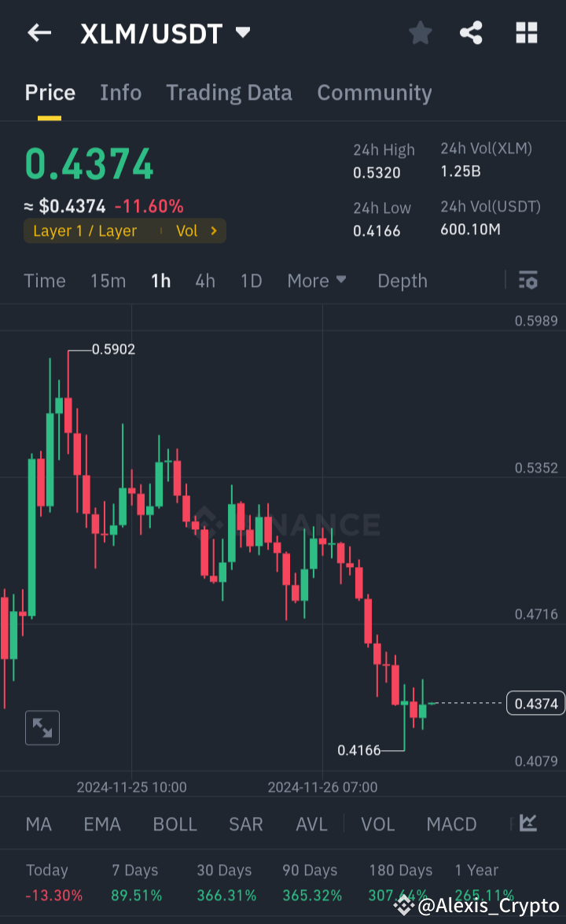Switch to the 4h timeframe
Viewport: 566px width, 924px height.
click(x=204, y=280)
